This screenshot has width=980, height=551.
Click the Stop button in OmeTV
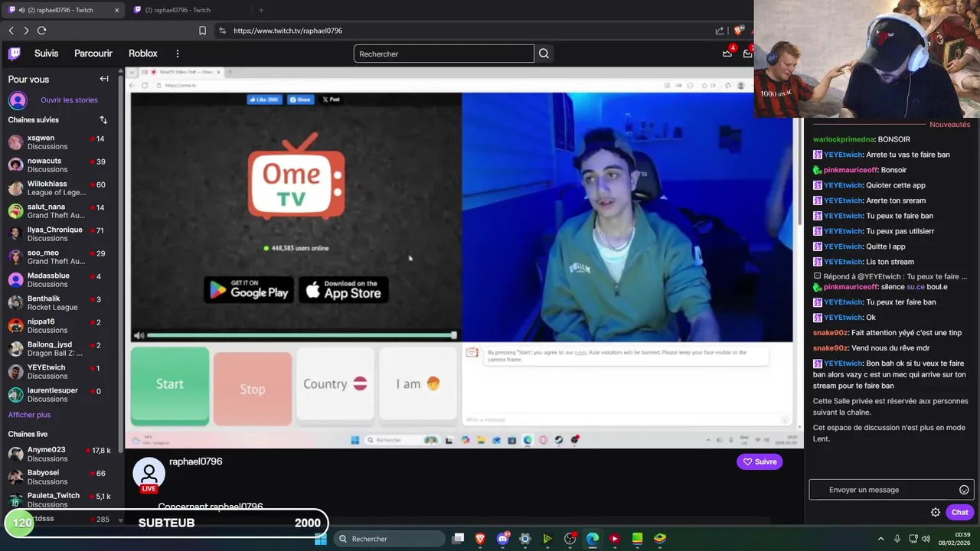click(253, 389)
